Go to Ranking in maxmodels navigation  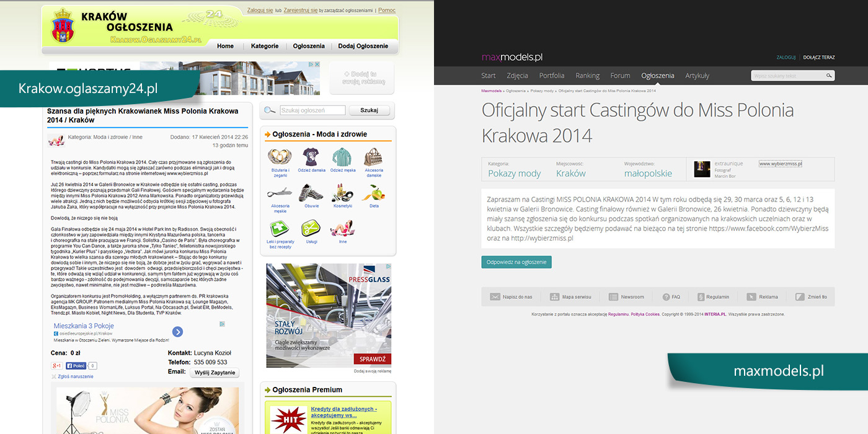[587, 76]
